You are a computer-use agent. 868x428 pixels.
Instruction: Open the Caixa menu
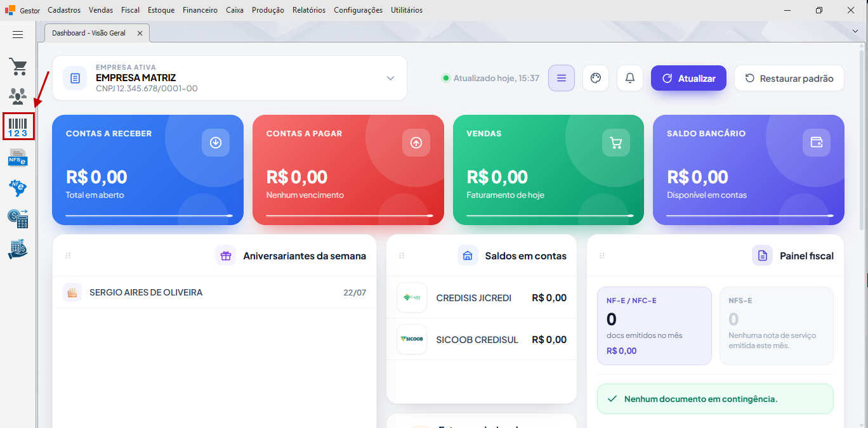235,10
